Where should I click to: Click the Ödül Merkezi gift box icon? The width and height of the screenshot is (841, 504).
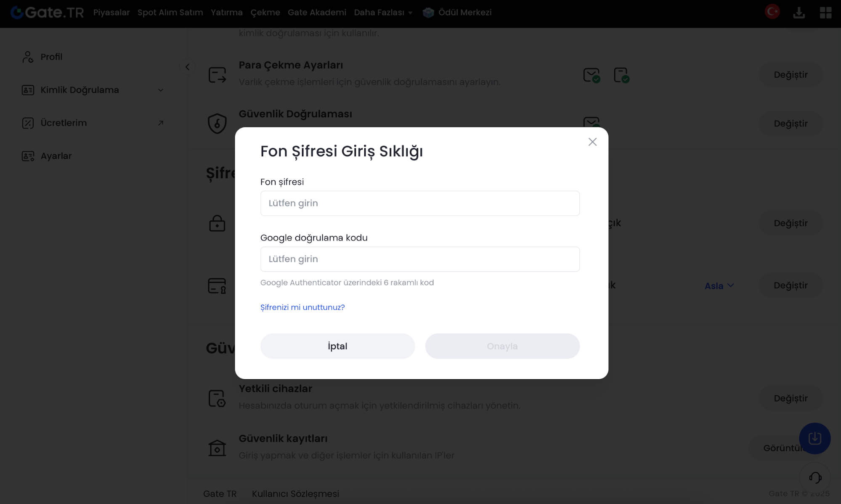pyautogui.click(x=428, y=13)
